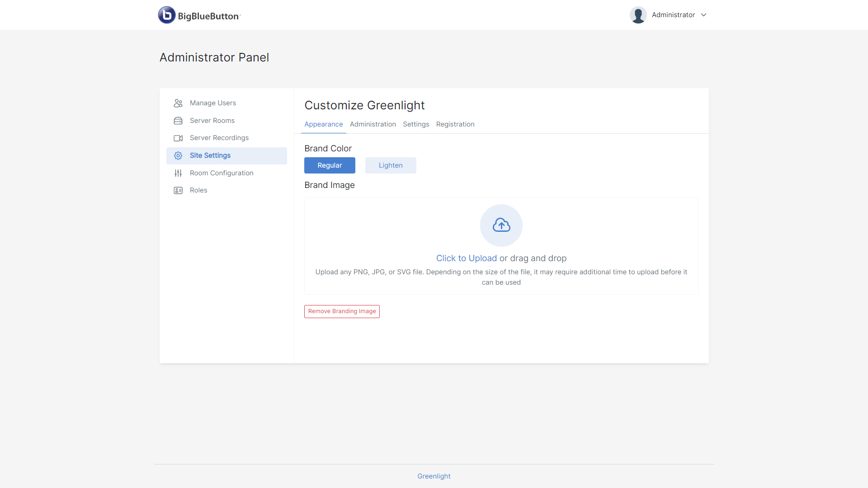Click the BigBlueButton logo
Viewport: 868px width, 488px height.
coord(199,15)
